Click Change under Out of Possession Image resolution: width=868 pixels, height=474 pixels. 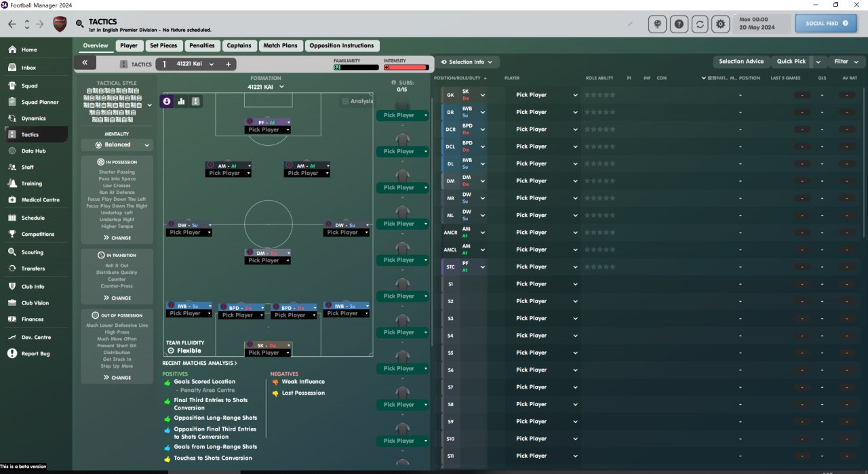click(117, 378)
